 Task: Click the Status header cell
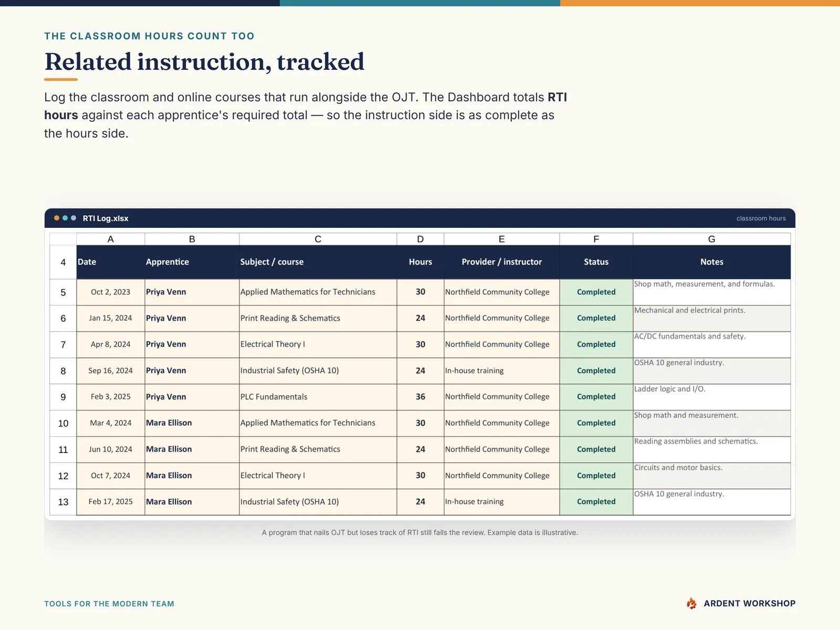click(x=596, y=262)
